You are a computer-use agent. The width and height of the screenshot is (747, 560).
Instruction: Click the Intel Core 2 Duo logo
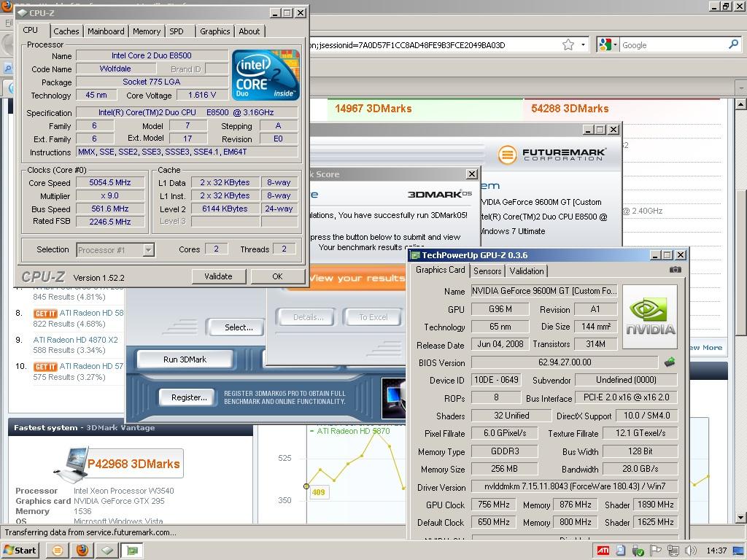pos(266,75)
